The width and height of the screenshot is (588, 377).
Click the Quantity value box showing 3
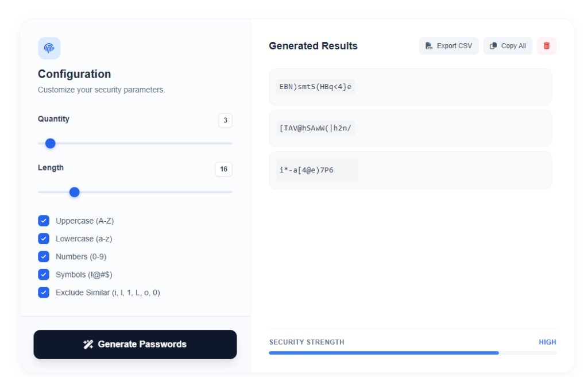(225, 120)
